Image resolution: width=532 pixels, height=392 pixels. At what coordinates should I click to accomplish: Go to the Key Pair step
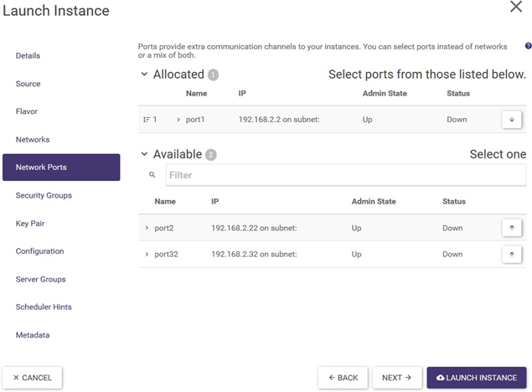32,224
